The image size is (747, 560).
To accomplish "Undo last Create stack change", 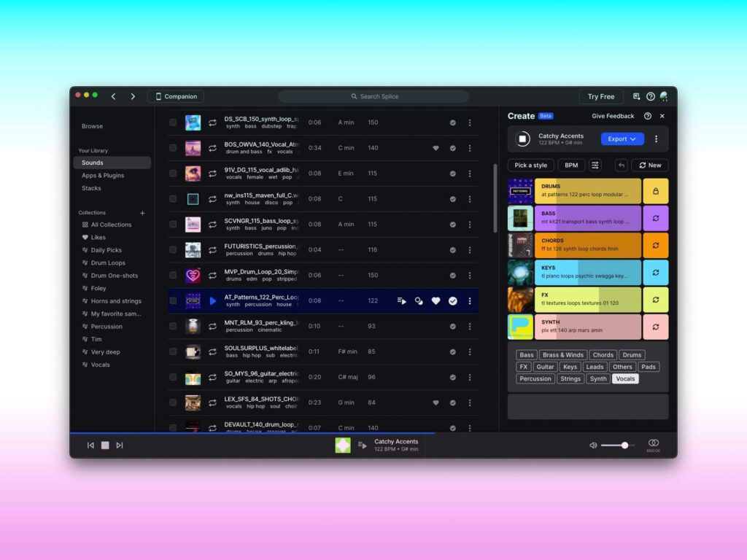I will point(622,166).
